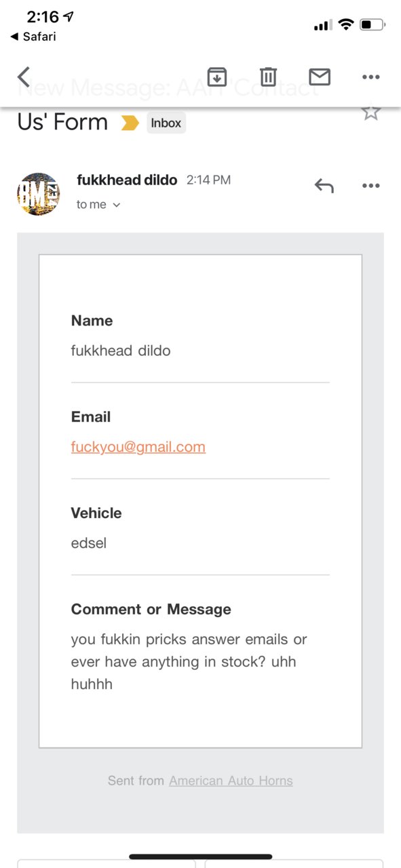
Task: Mark as unread with the envelope icon
Action: (x=320, y=77)
